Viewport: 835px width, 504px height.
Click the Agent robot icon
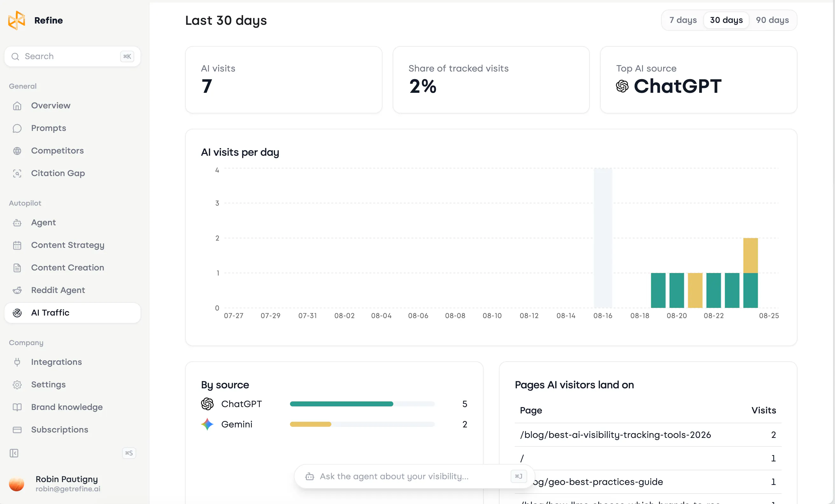click(17, 223)
